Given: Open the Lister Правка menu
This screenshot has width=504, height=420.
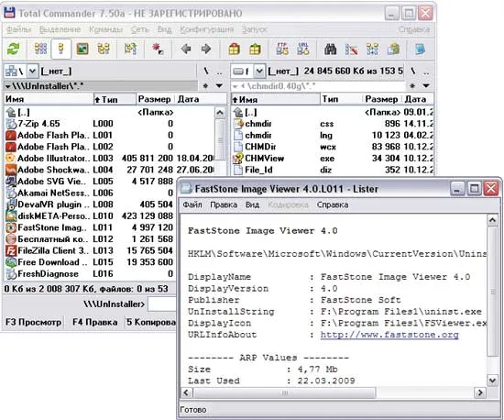Looking at the screenshot, I should click(224, 204).
